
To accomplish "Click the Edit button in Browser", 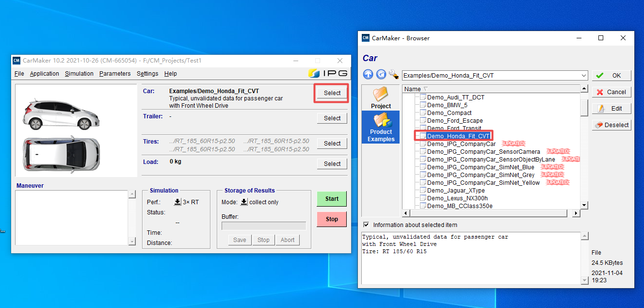I will 612,108.
